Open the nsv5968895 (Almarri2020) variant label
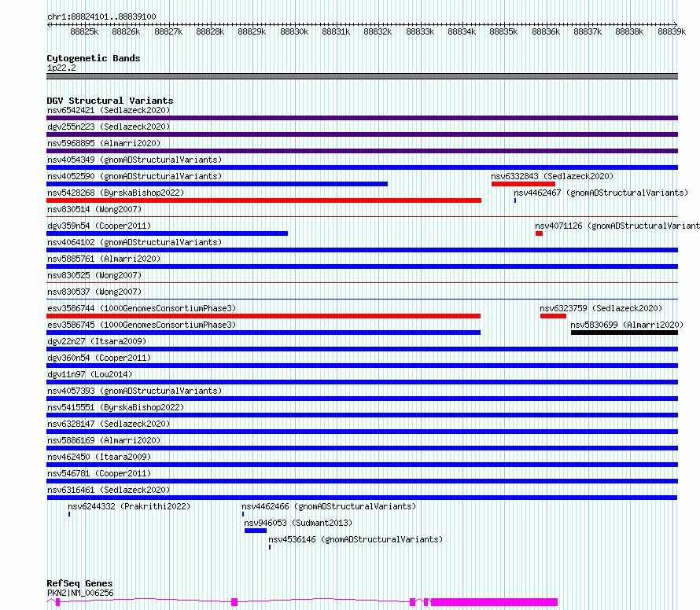This screenshot has width=700, height=610. 104,143
